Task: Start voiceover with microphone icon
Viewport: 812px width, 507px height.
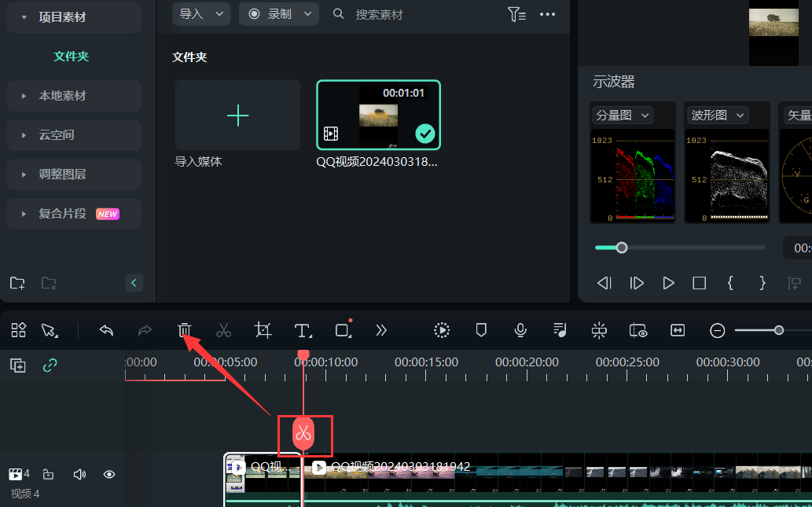Action: pyautogui.click(x=520, y=330)
